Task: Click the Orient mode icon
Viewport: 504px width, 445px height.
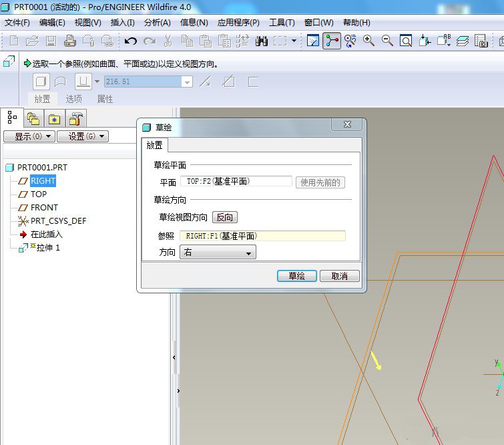Action: (350, 41)
